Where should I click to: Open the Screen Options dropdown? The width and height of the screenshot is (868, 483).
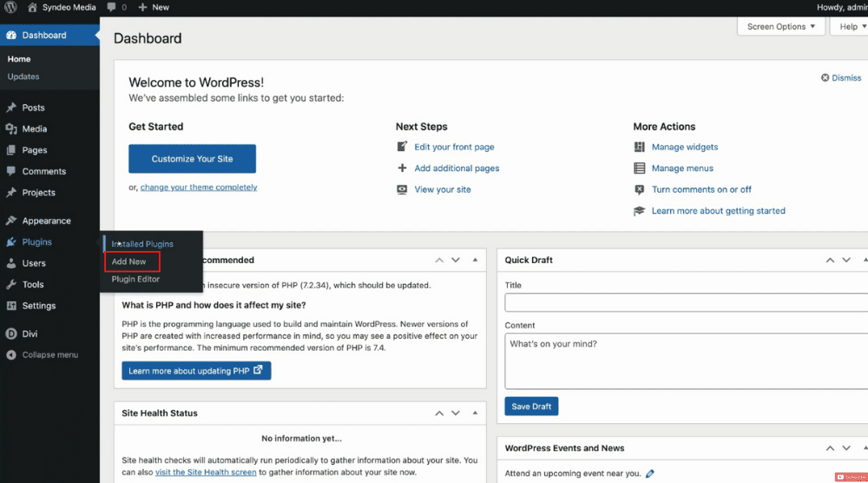(781, 27)
